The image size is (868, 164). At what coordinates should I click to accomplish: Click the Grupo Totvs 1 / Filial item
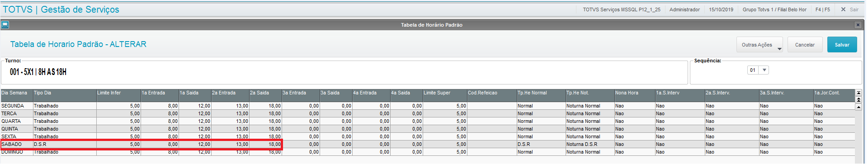click(x=774, y=9)
